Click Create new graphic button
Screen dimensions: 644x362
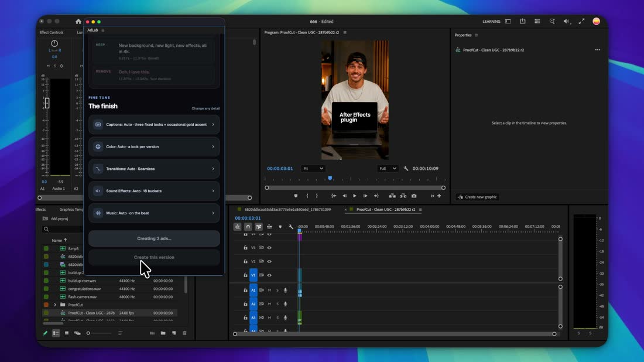click(477, 197)
